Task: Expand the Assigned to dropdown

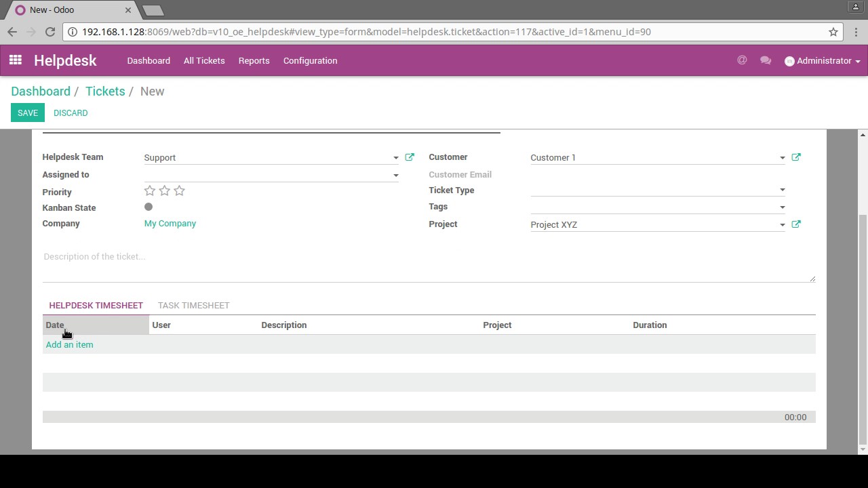Action: tap(396, 176)
